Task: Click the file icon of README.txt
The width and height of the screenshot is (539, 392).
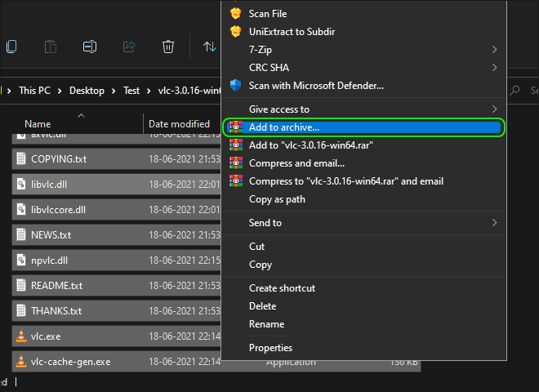Action: (21, 285)
